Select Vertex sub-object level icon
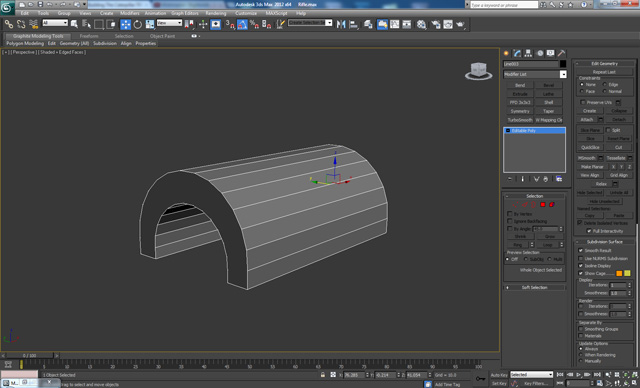The image size is (640, 388). [x=515, y=204]
